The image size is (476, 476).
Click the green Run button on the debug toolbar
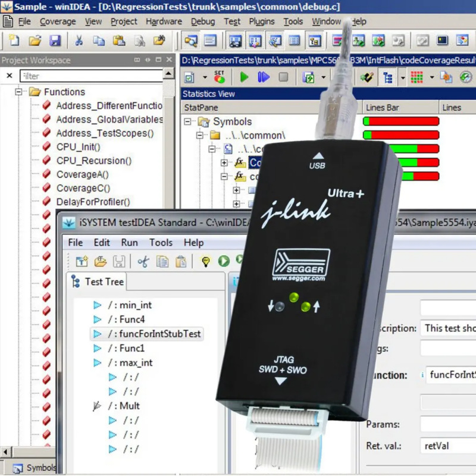(244, 77)
